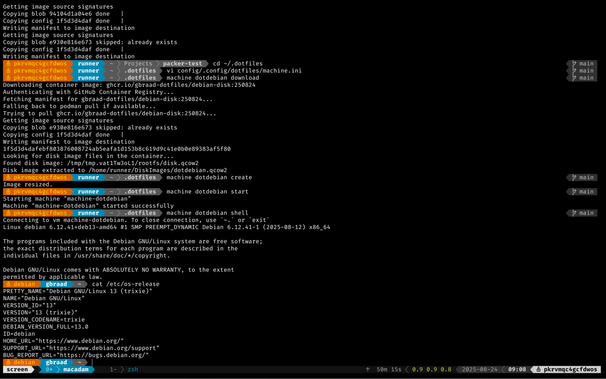Image resolution: width=606 pixels, height=379 pixels.
Task: Click the command "machine dotdebian shell"
Action: [x=207, y=213]
